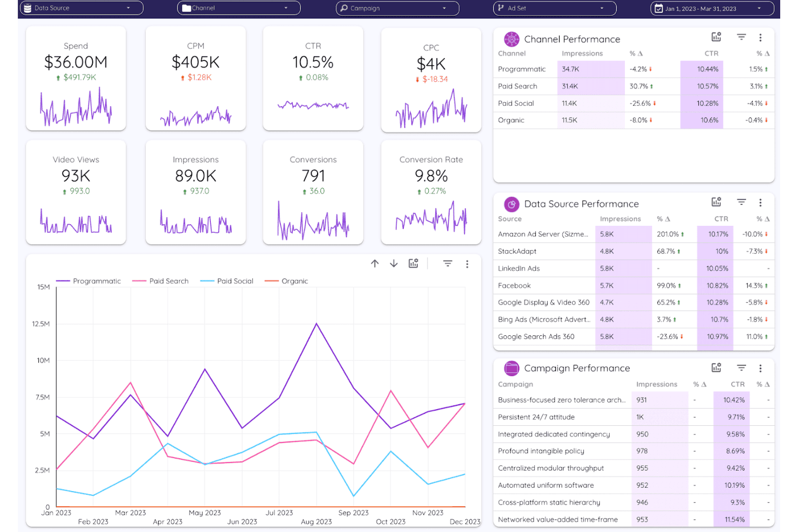Image resolution: width=798 pixels, height=532 pixels.
Task: Open the Data Source filter dropdown
Action: (x=81, y=8)
